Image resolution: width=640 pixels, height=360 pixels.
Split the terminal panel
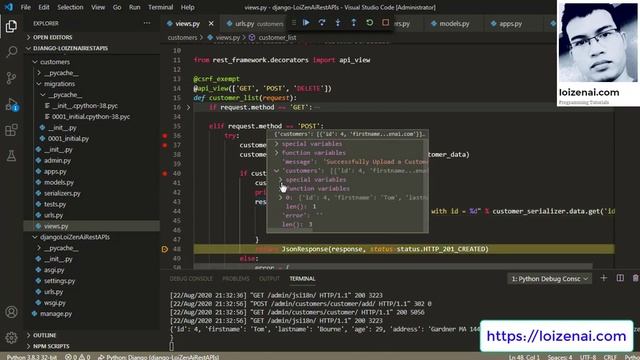pyautogui.click(x=620, y=278)
